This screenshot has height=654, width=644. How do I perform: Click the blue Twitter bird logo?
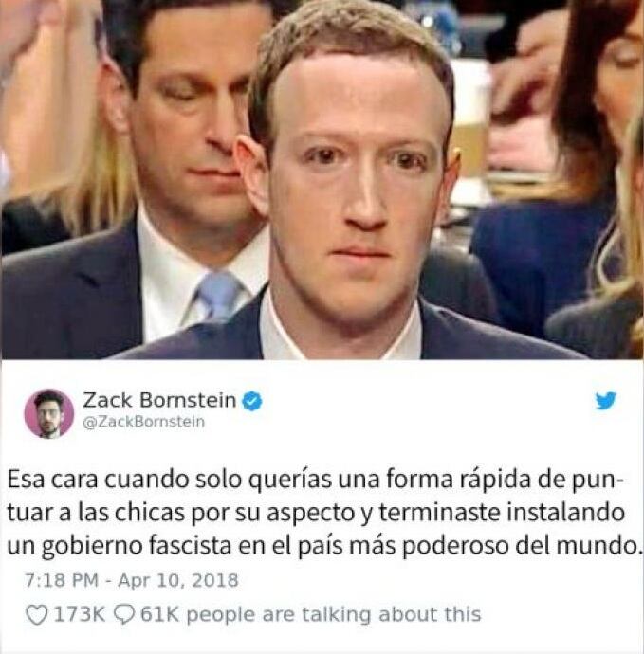click(x=606, y=400)
